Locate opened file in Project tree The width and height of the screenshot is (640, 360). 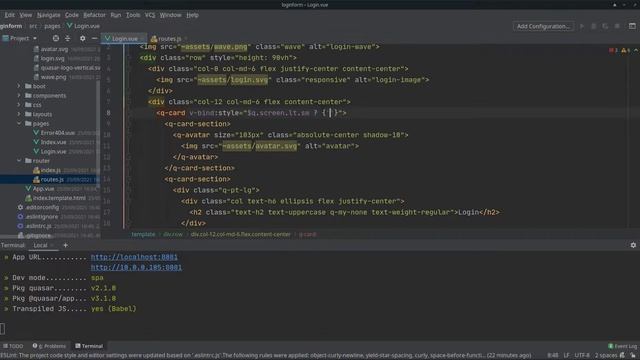56,38
